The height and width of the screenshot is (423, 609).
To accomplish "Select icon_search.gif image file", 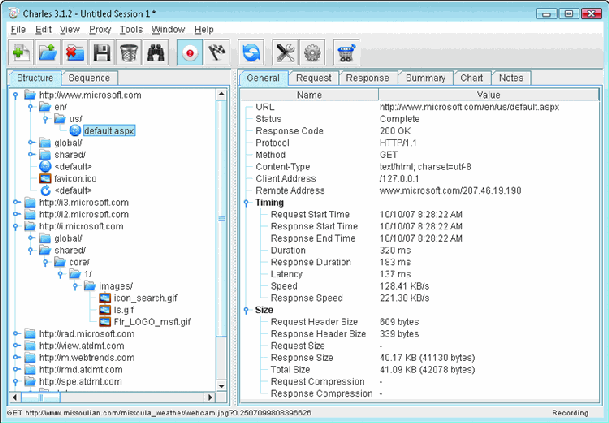I will [x=146, y=298].
